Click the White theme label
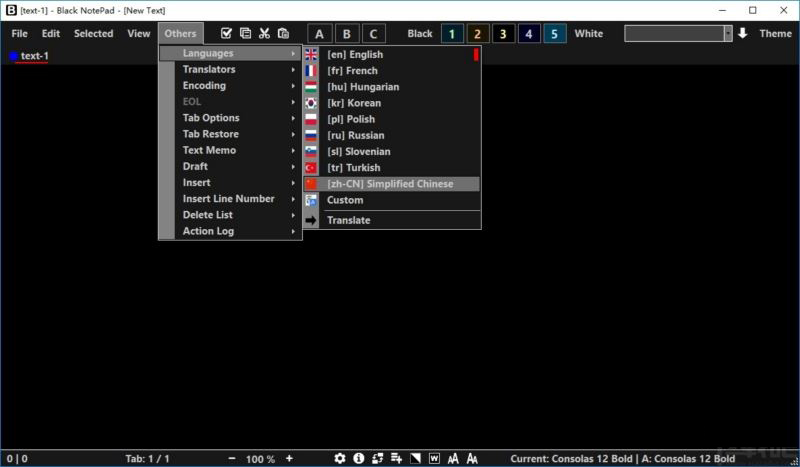Screen dimensions: 800x467 coord(589,34)
